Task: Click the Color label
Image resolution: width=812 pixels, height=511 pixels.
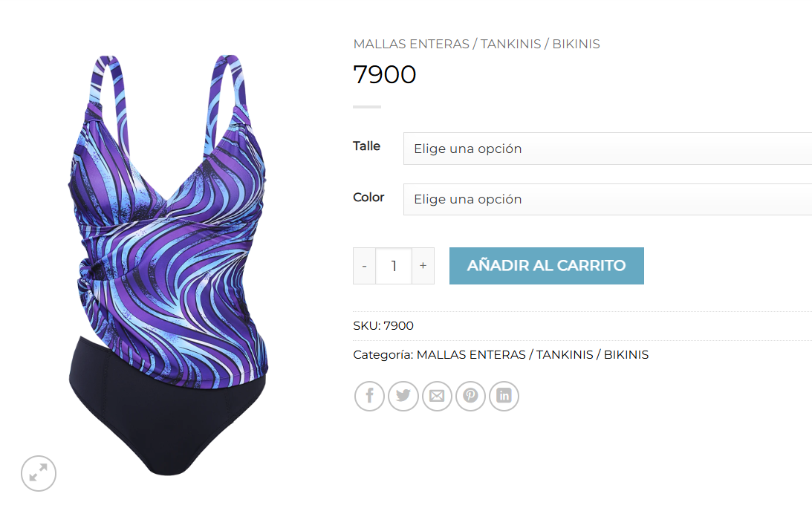Action: pos(368,198)
